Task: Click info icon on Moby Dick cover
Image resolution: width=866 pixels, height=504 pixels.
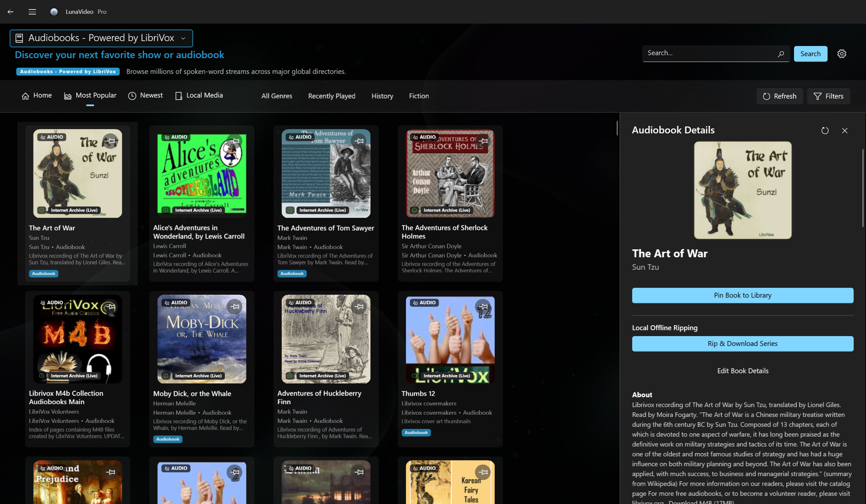Action: point(166,376)
